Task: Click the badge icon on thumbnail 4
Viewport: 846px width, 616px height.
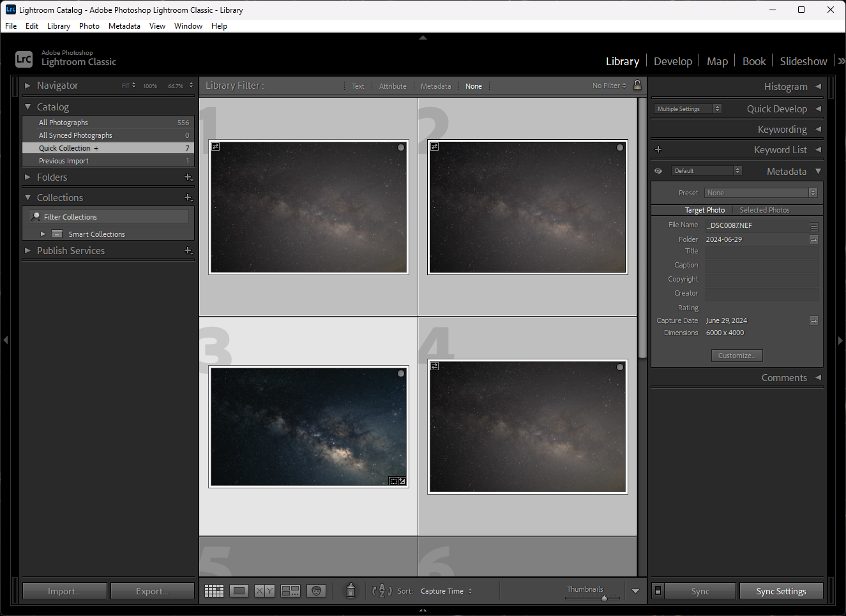Action: coord(435,366)
